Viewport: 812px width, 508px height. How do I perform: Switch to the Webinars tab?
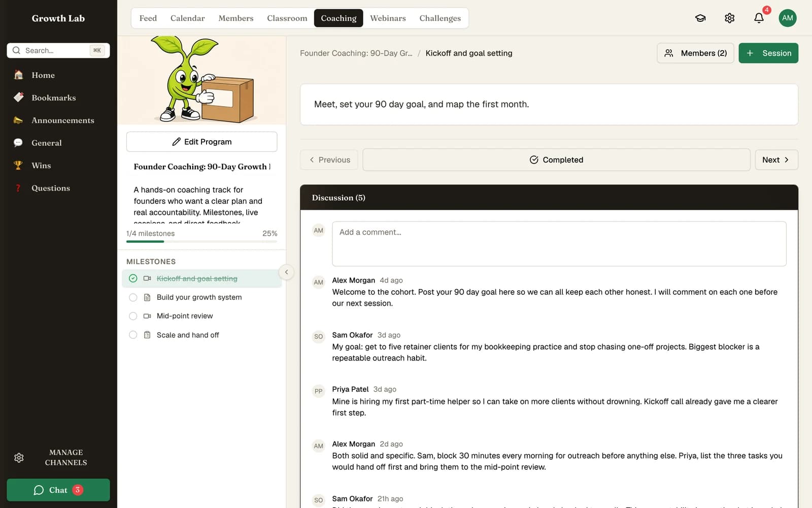(388, 18)
